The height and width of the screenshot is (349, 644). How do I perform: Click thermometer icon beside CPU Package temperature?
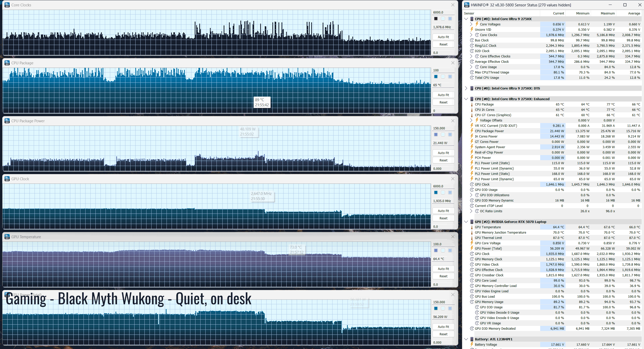472,104
